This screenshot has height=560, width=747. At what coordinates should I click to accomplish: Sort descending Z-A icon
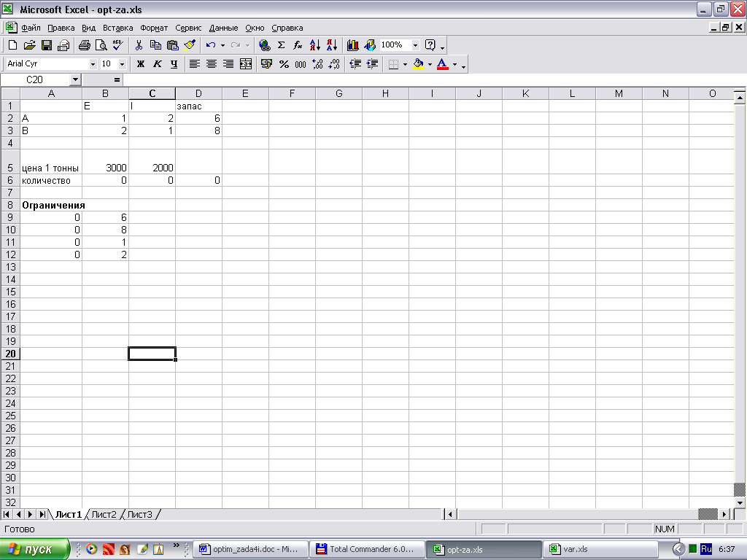pos(332,45)
